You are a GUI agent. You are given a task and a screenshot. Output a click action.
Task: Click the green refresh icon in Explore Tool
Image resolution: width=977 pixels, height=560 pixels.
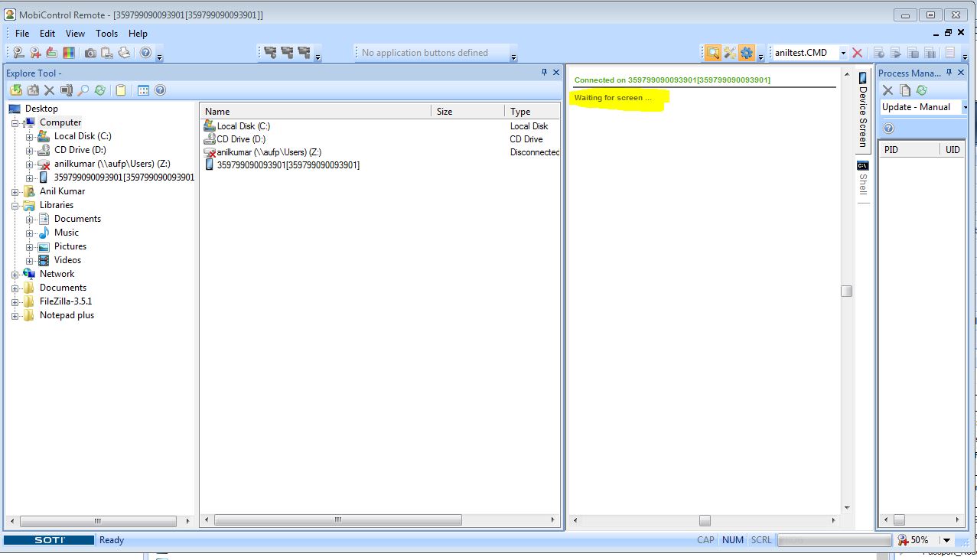click(x=100, y=90)
